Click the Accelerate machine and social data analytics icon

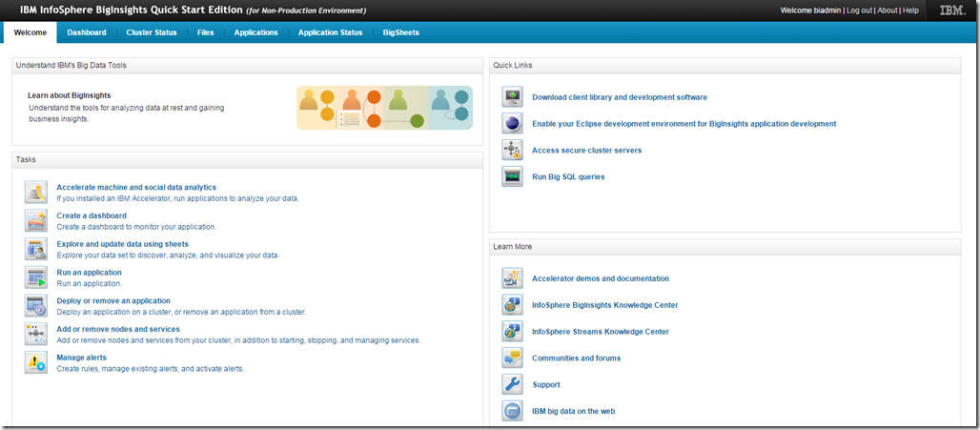point(36,192)
